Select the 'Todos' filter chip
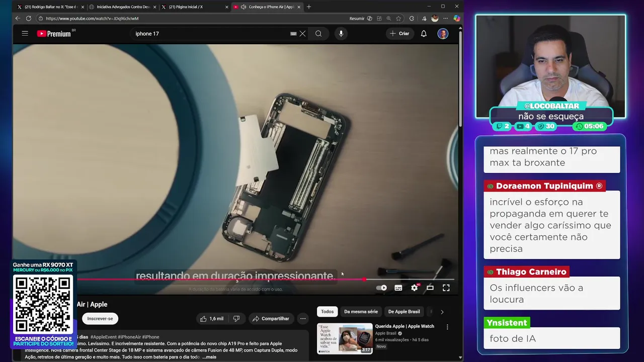This screenshot has height=362, width=644. pyautogui.click(x=327, y=312)
